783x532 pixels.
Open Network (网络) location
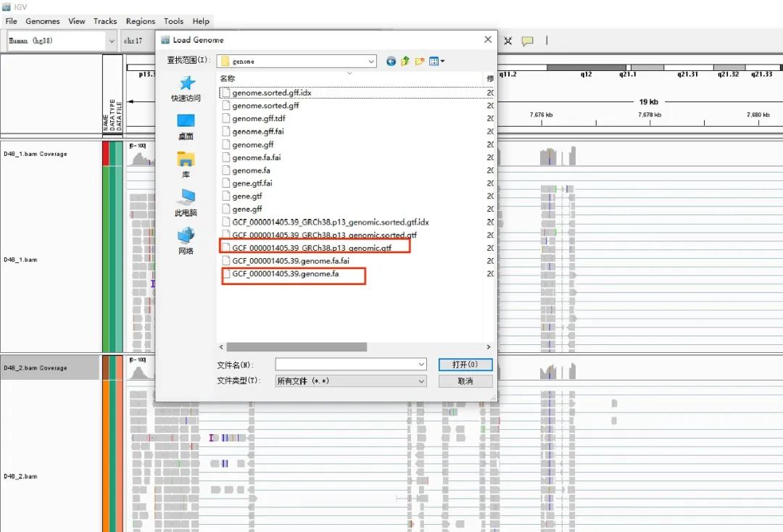point(186,241)
